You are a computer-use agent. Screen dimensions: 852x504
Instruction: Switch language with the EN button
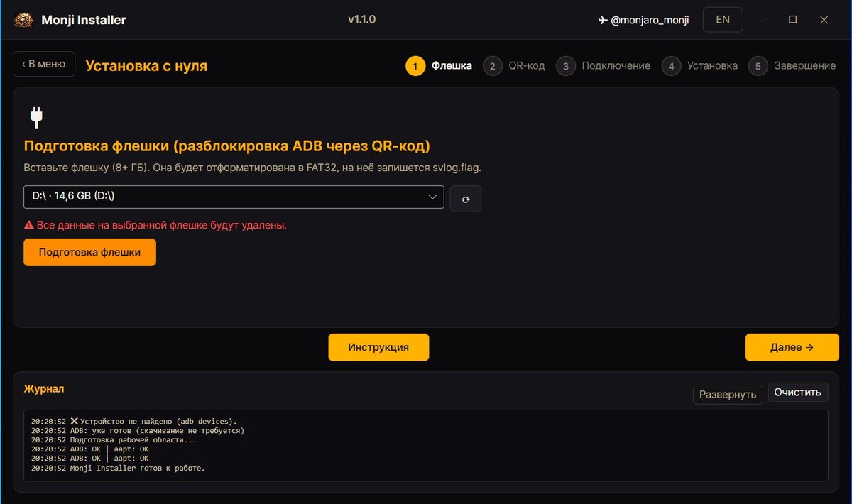click(723, 20)
